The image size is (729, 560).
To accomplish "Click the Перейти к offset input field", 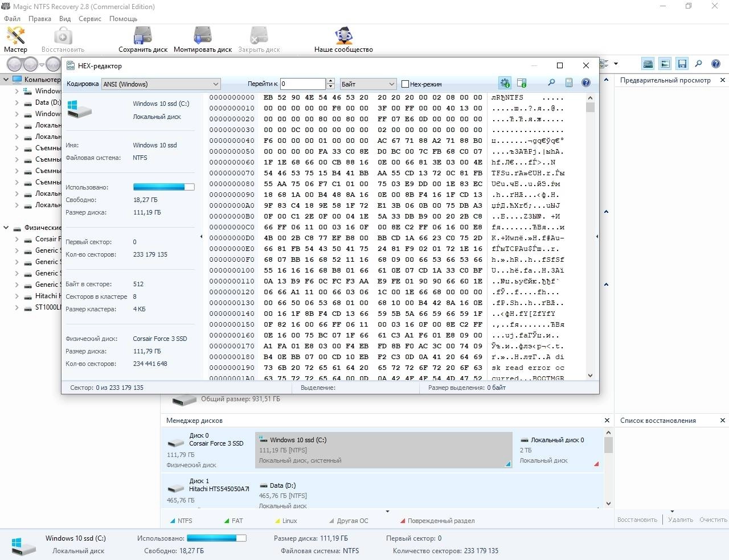I will [x=302, y=84].
